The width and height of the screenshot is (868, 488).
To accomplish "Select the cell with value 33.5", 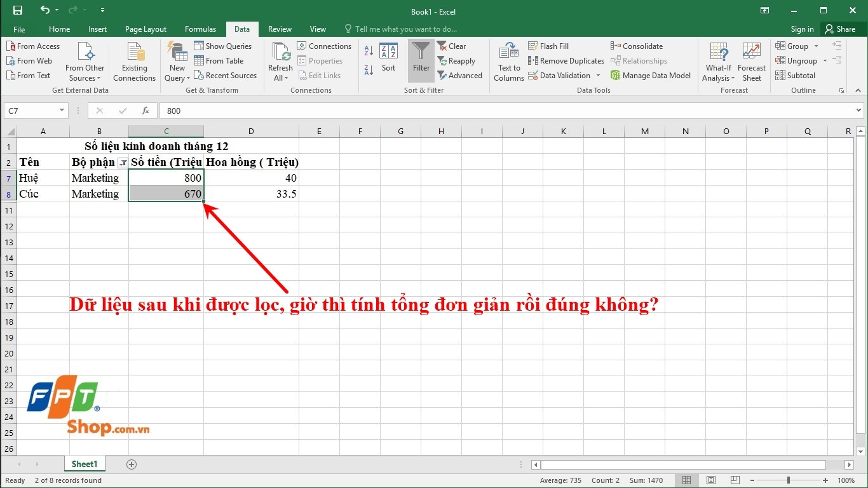I will 251,194.
